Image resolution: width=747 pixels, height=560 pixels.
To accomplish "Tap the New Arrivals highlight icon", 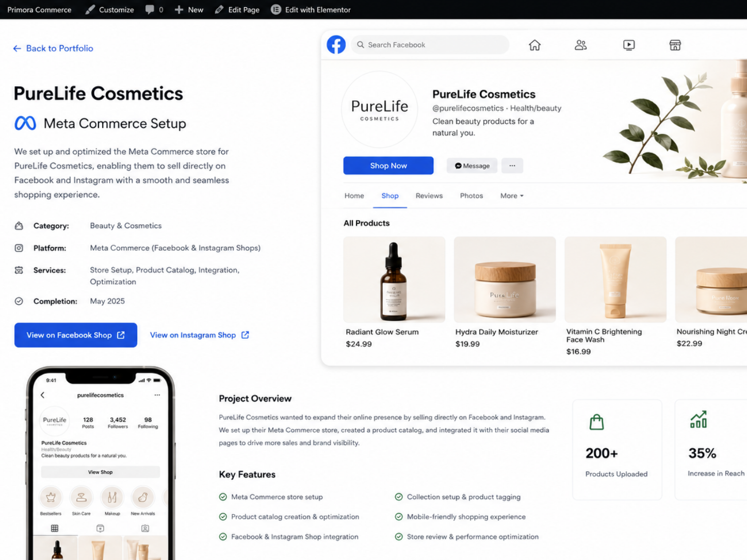I will [x=143, y=497].
